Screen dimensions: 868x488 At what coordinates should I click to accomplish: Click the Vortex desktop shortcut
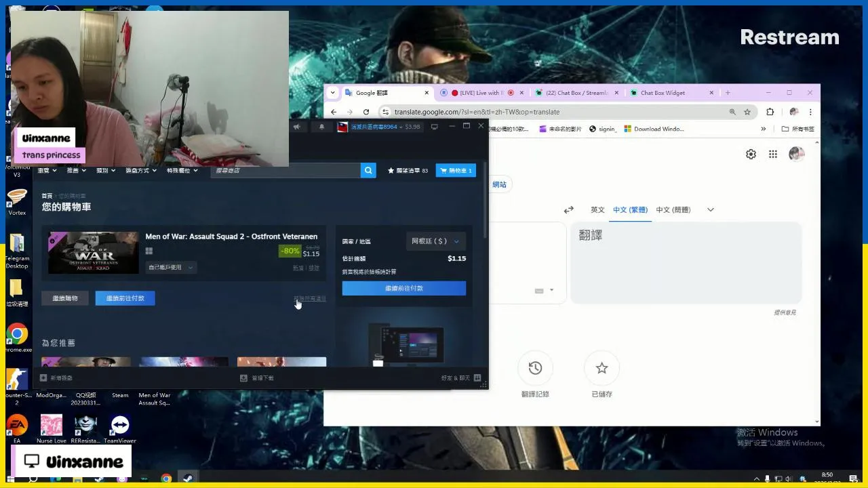tap(17, 202)
